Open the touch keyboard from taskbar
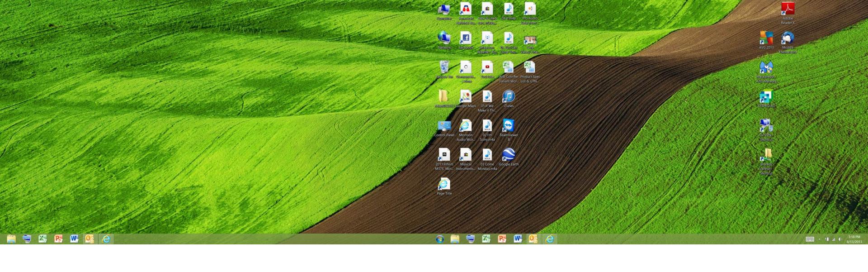 (810, 239)
